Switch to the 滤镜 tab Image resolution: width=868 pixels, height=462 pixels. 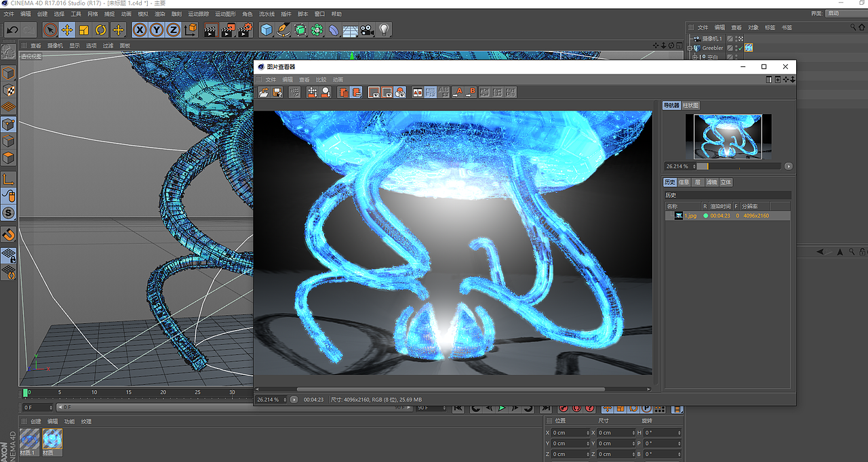tap(711, 182)
